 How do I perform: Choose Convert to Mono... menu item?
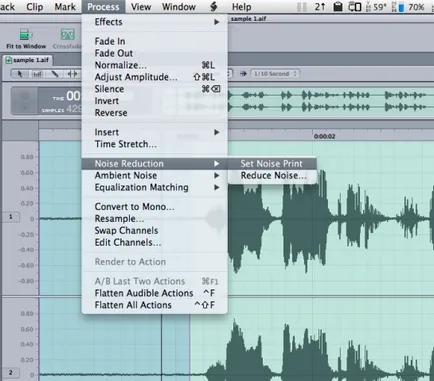pos(155,207)
